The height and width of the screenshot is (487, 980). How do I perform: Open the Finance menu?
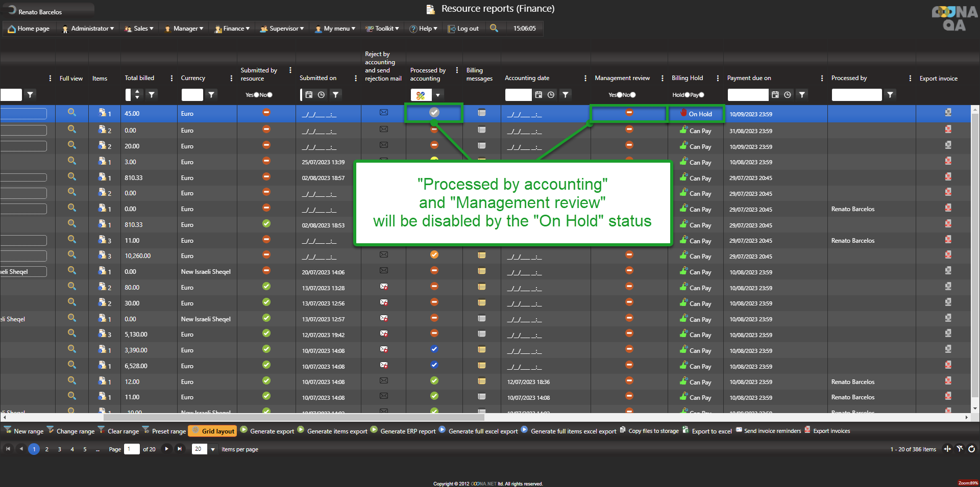click(x=233, y=29)
